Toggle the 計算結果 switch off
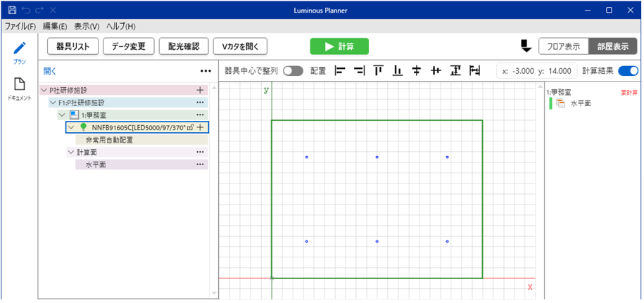This screenshot has height=303, width=644. pyautogui.click(x=628, y=71)
